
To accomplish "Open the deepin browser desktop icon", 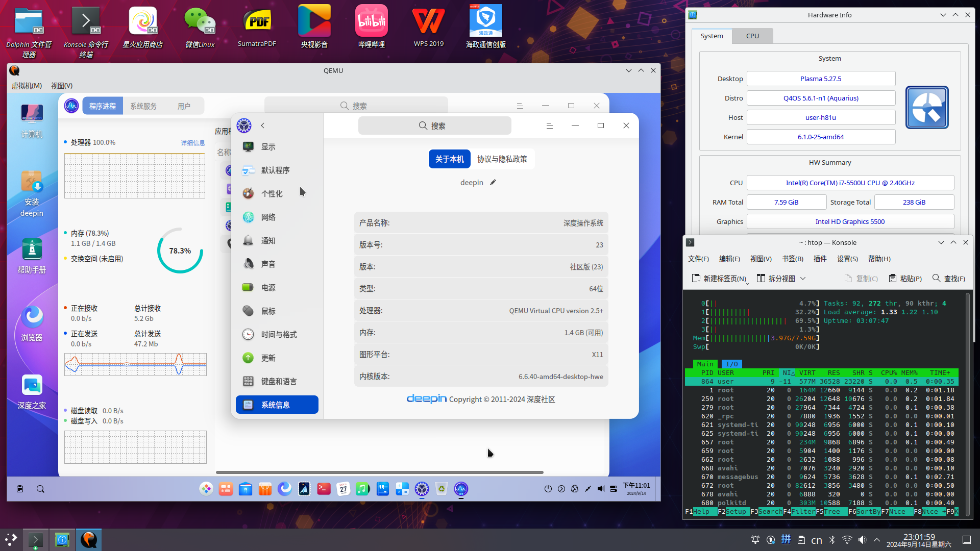I will [x=32, y=317].
